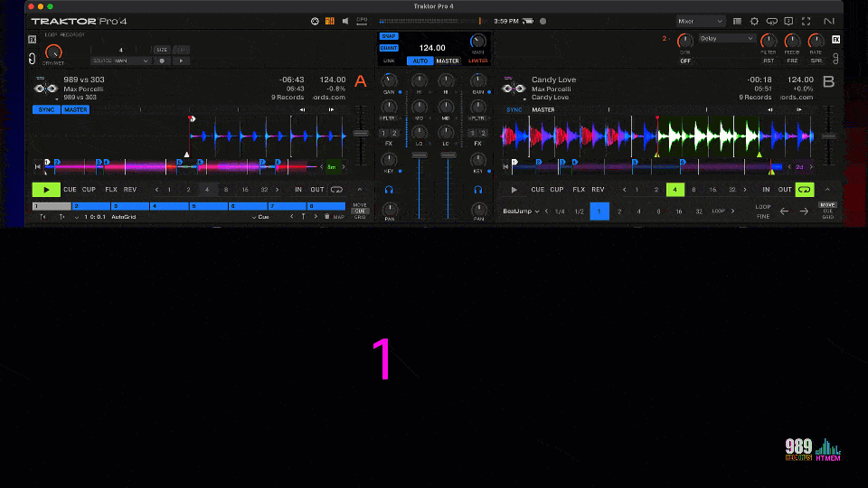
Task: Collapse Deck A advanced panel chevron
Action: coord(360,190)
